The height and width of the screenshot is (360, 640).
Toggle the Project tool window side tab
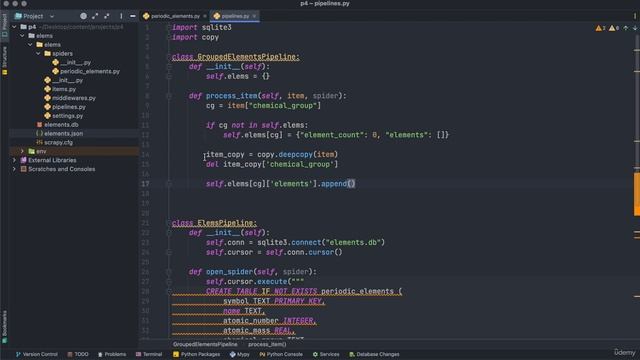(4, 25)
